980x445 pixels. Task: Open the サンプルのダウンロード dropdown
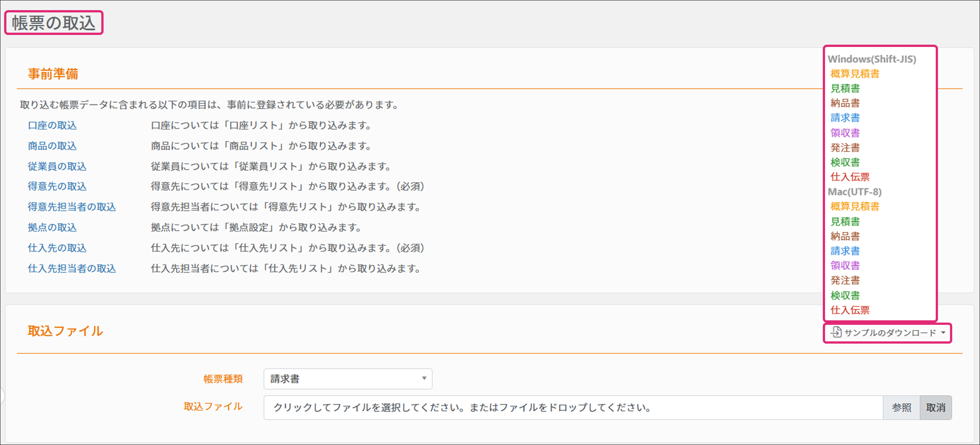[x=889, y=333]
